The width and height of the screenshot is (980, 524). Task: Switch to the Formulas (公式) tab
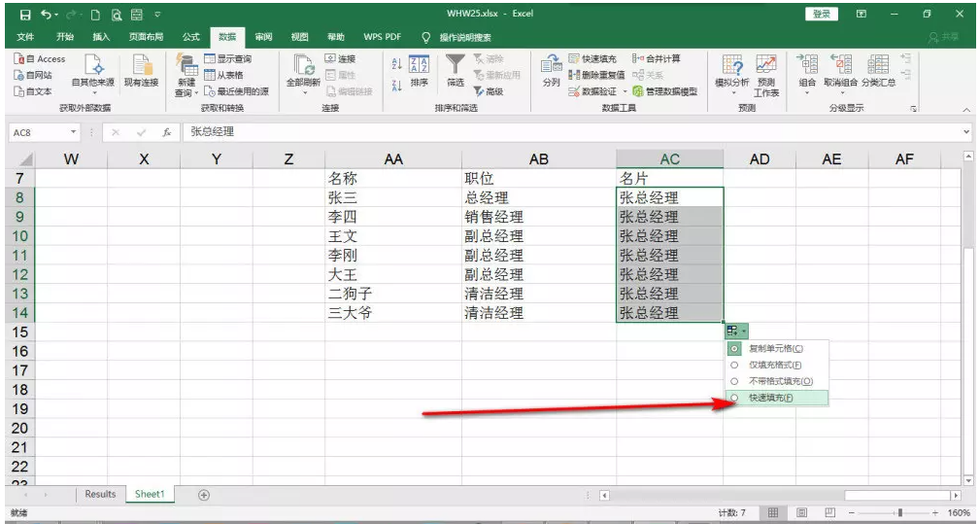tap(190, 37)
